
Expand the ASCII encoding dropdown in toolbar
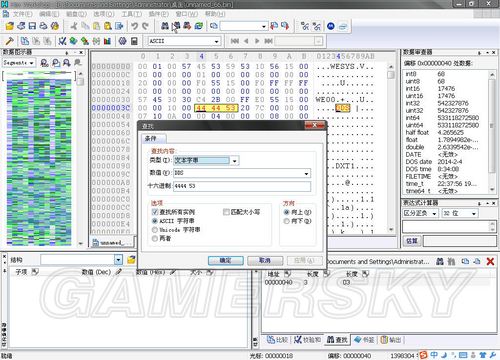click(x=217, y=41)
